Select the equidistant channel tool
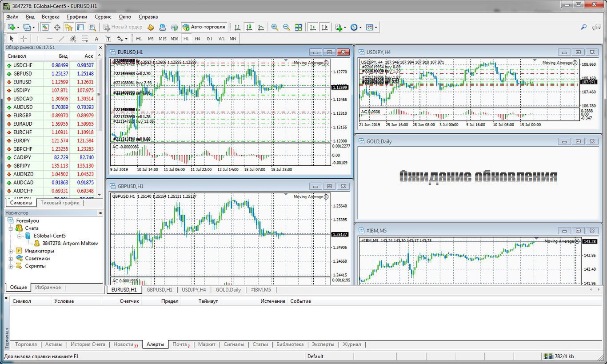Image resolution: width=607 pixels, height=364 pixels. 73,39
